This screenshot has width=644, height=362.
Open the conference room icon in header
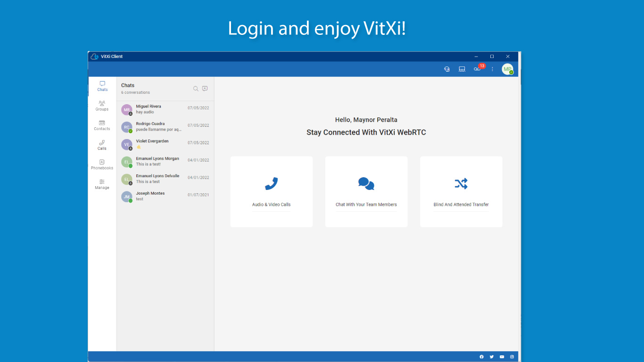[462, 69]
